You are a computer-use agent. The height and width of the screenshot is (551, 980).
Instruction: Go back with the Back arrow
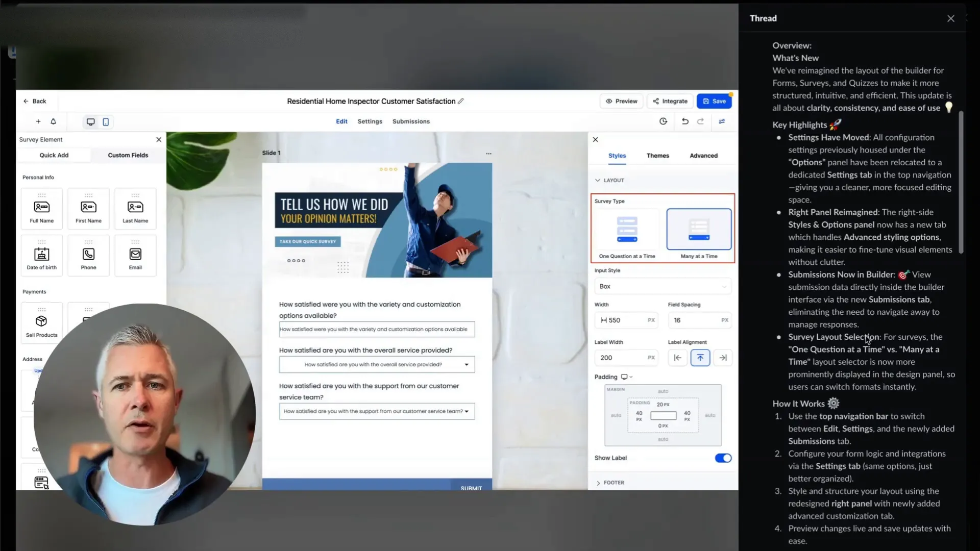pyautogui.click(x=35, y=101)
